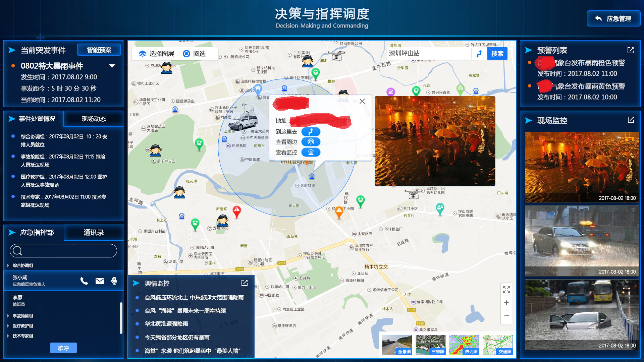Send message to 张小威 via envelope icon

100,281
